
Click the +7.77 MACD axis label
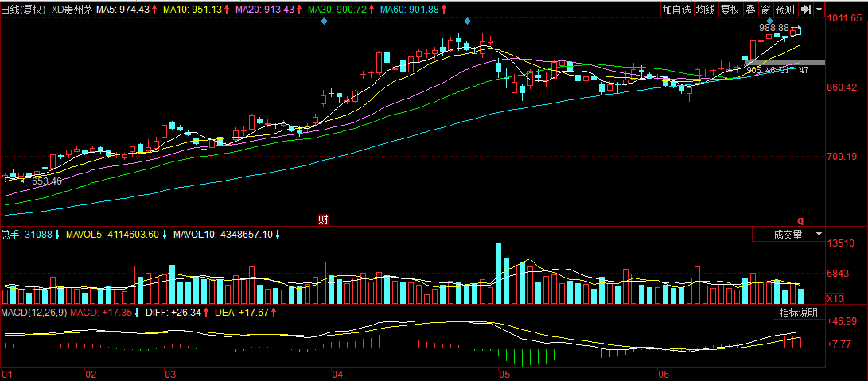pos(841,344)
